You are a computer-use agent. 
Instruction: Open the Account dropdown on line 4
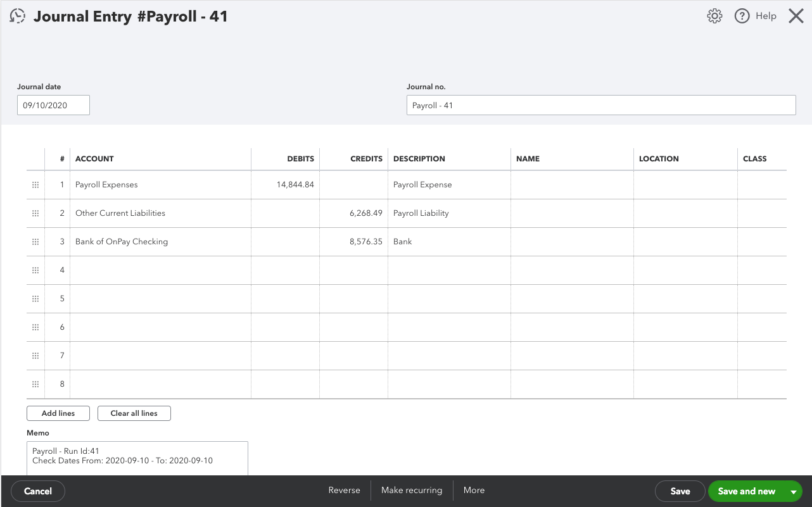pyautogui.click(x=160, y=270)
